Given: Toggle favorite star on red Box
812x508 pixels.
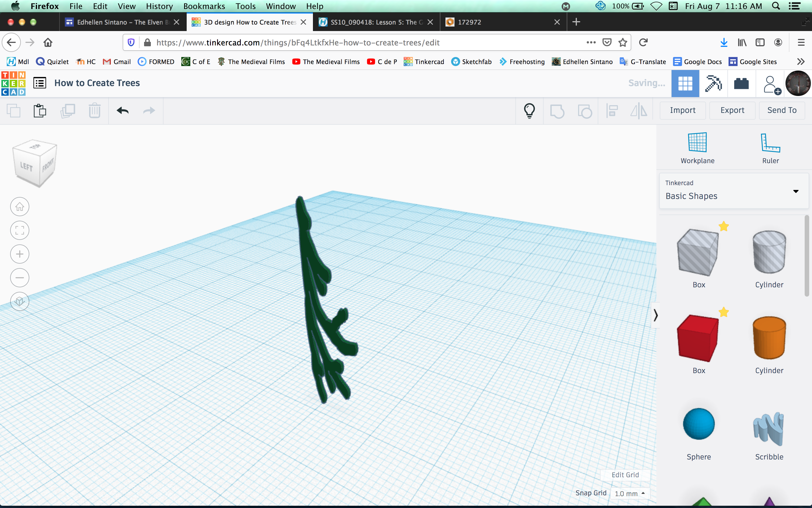Looking at the screenshot, I should (723, 312).
